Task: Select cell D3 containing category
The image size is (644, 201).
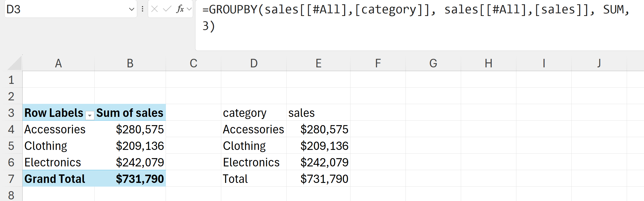Action: 245,113
